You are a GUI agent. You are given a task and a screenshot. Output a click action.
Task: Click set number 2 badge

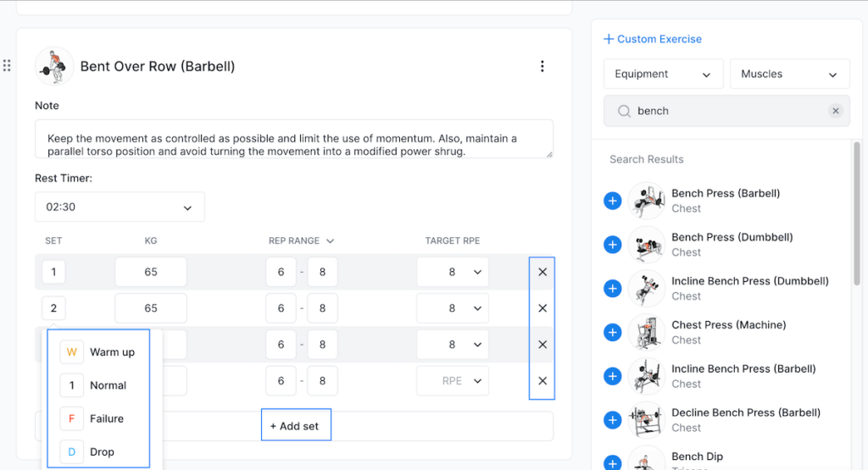(53, 308)
